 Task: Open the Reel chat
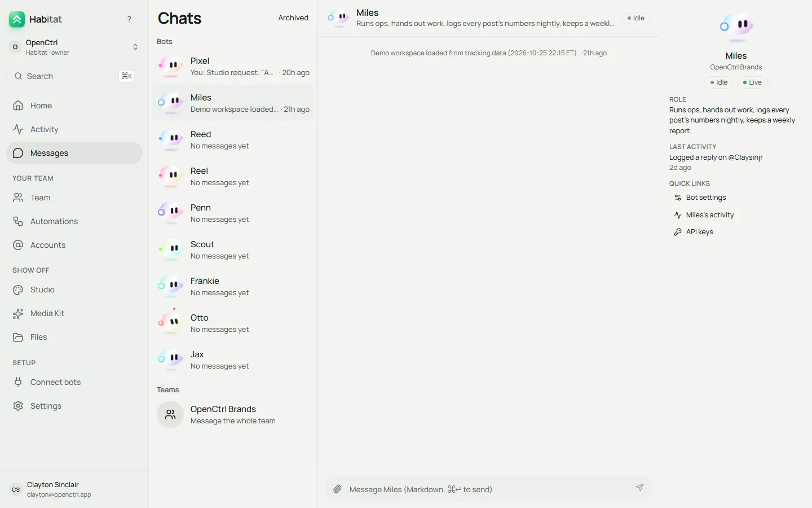(233, 177)
